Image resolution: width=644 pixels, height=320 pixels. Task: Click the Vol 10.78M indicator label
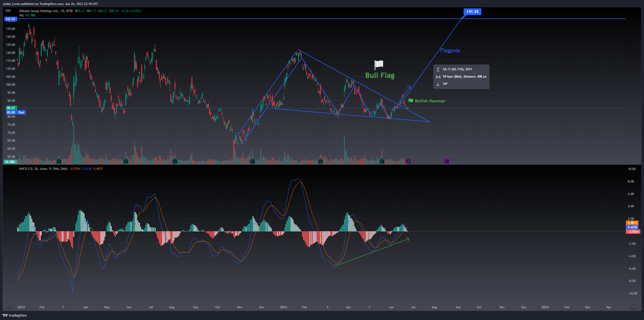tap(27, 15)
